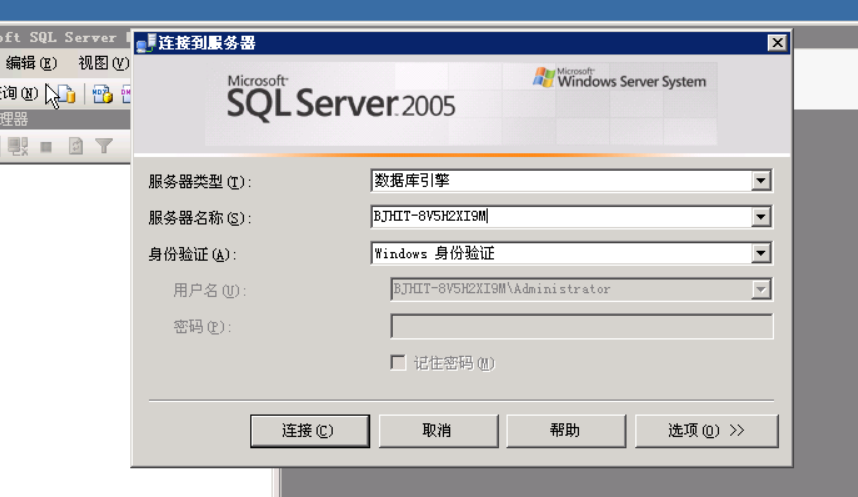
Task: Expand the 选项(O) >> button
Action: tap(706, 431)
